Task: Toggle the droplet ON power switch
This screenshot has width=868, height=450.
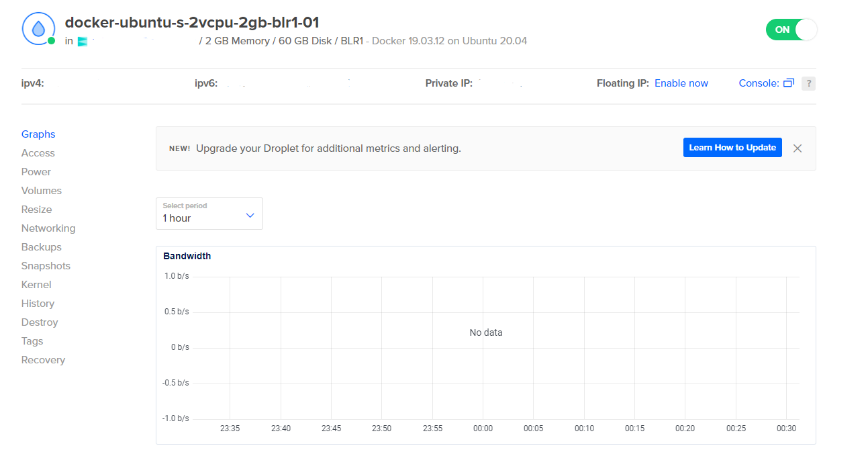Action: 791,30
